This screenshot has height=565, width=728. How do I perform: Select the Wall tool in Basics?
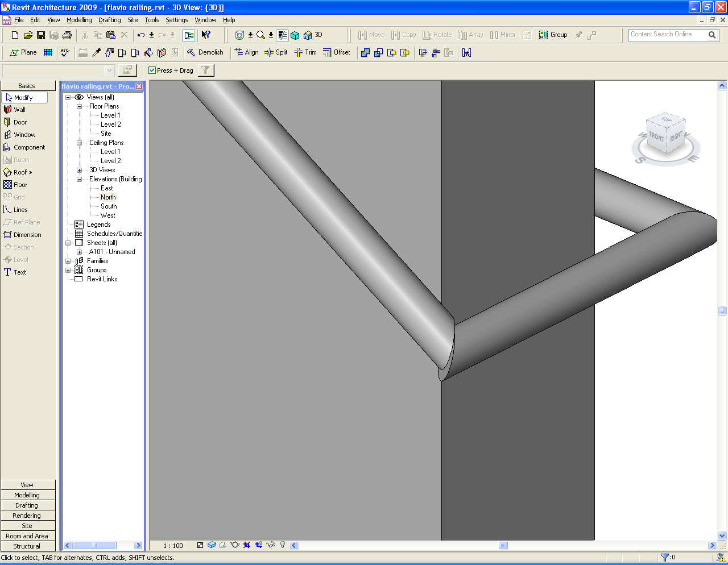tap(19, 110)
